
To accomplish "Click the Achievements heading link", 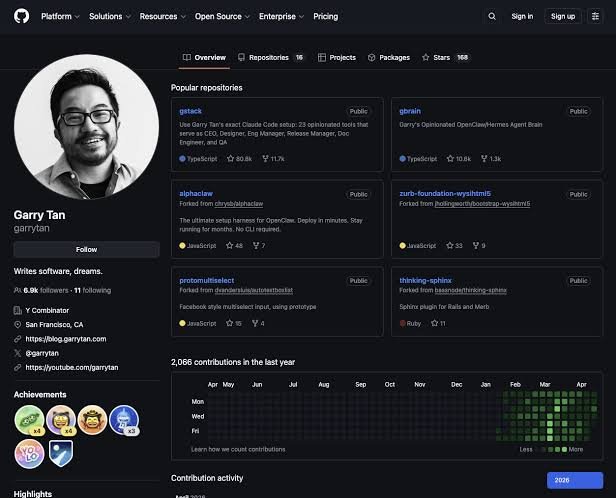I will pos(40,394).
